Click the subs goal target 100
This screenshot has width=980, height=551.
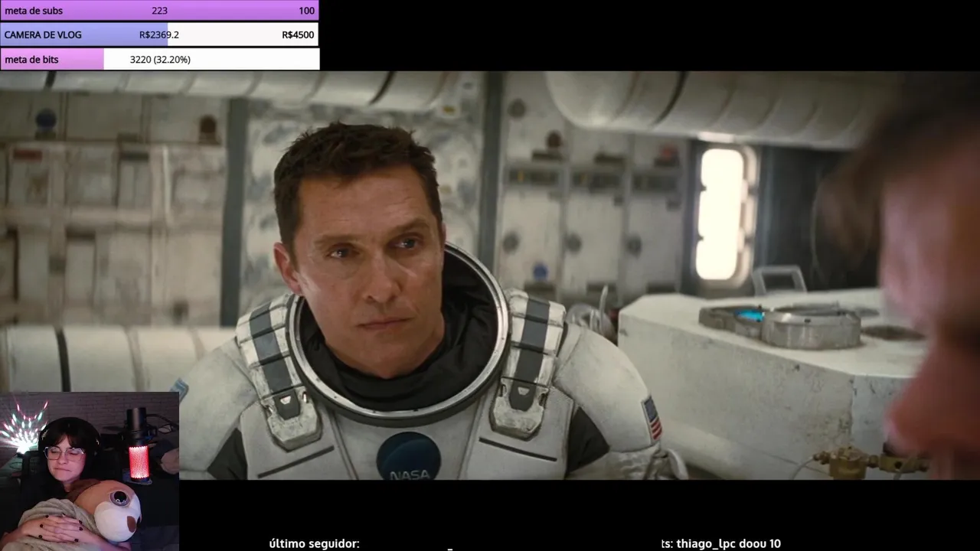[306, 11]
